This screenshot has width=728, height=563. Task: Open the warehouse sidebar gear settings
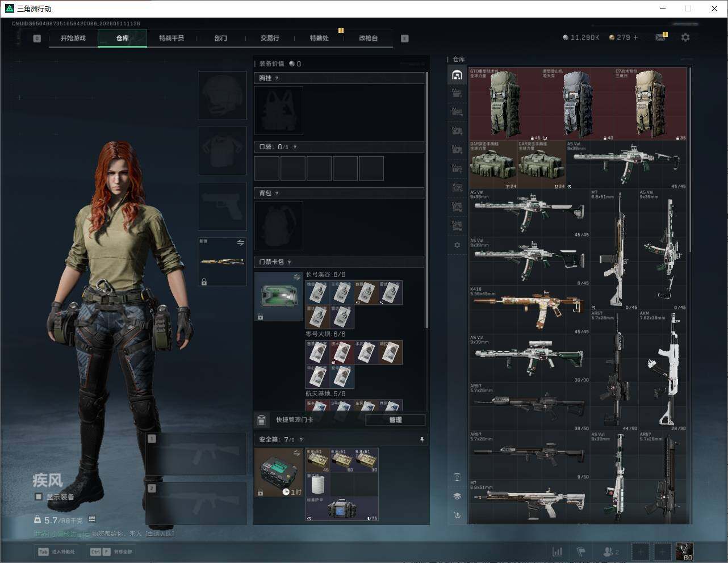pos(457,245)
